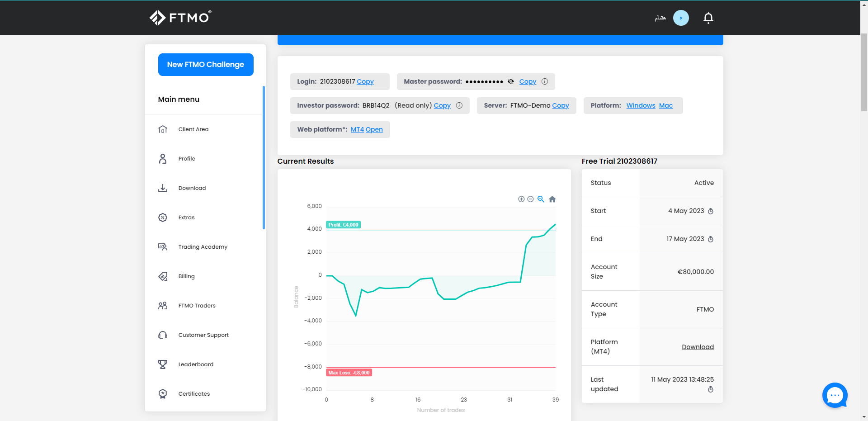The width and height of the screenshot is (868, 421).
Task: Copy the login number
Action: coord(365,81)
